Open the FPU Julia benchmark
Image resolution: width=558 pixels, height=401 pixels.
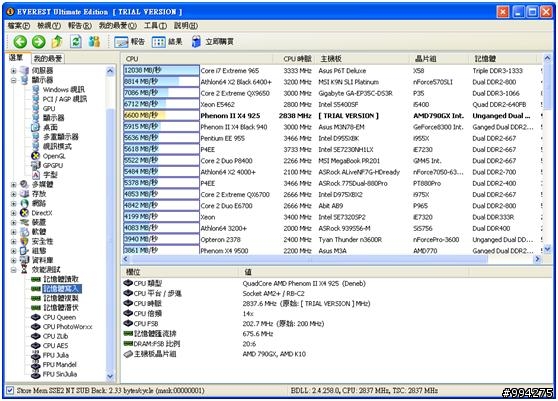click(x=56, y=355)
